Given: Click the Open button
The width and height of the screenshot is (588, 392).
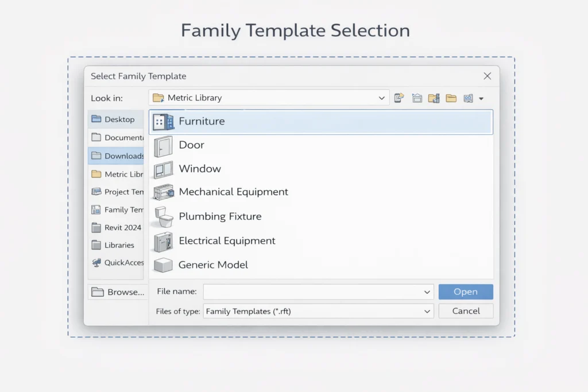Looking at the screenshot, I should (x=466, y=292).
